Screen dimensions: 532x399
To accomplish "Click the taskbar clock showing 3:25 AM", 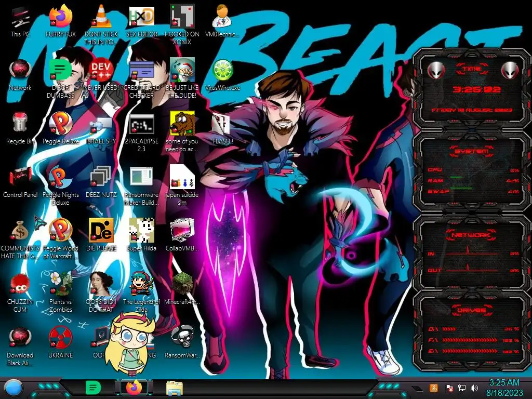I will click(x=504, y=388).
